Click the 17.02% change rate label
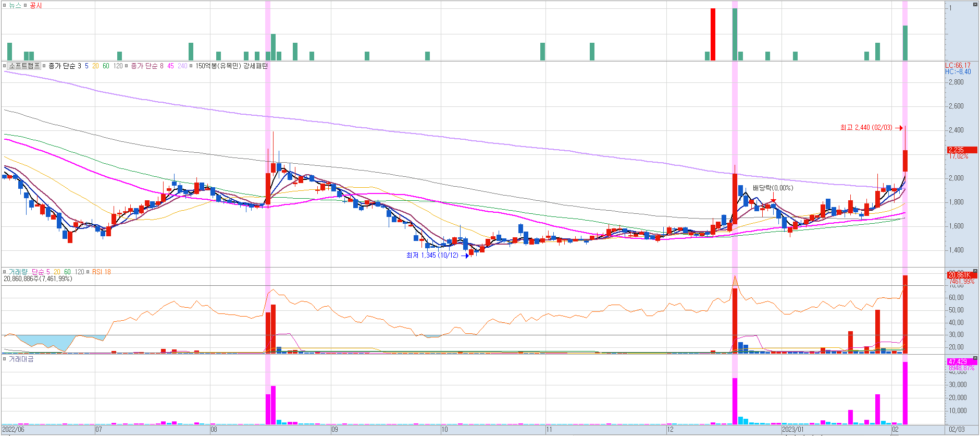This screenshot has width=980, height=436. [959, 156]
